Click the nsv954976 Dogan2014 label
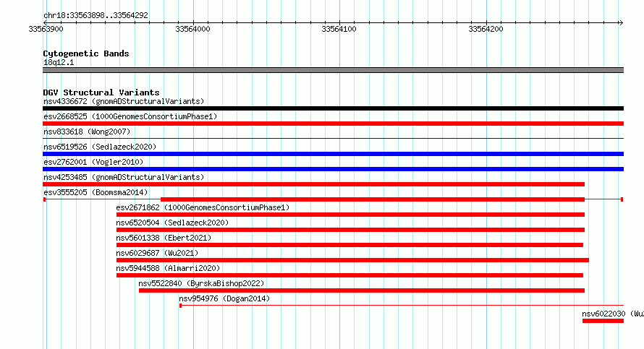644x349 pixels. [x=224, y=298]
